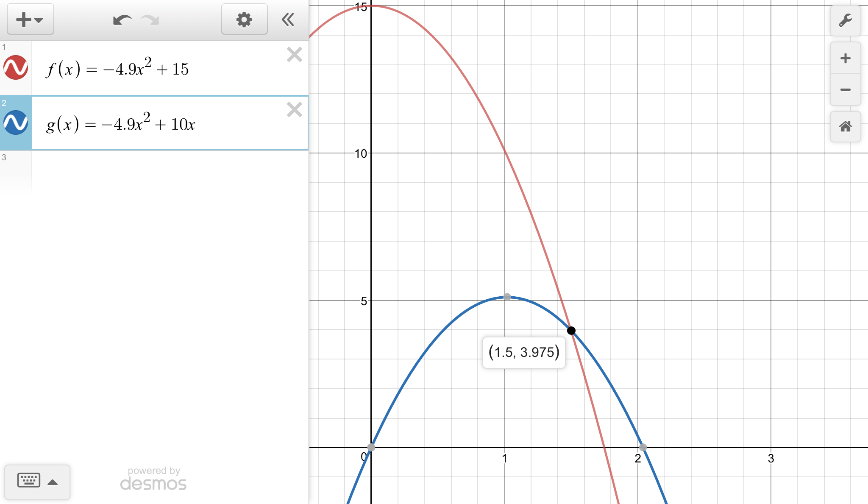Reset graph to default home view

coord(845,126)
